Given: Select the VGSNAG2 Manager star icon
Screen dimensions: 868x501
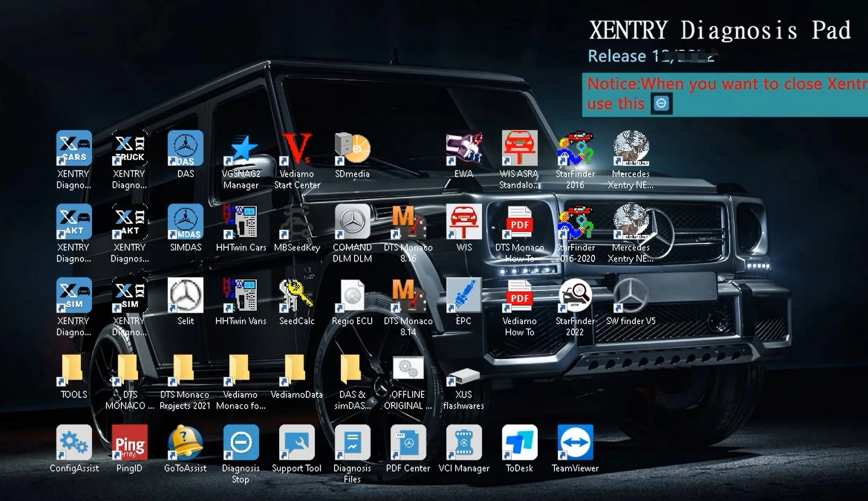Looking at the screenshot, I should (x=241, y=150).
